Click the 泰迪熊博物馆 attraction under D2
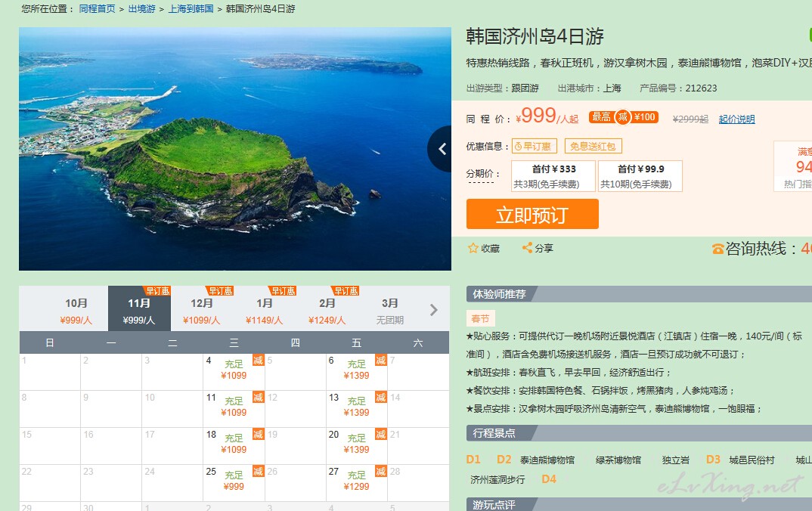The image size is (812, 511). click(547, 460)
